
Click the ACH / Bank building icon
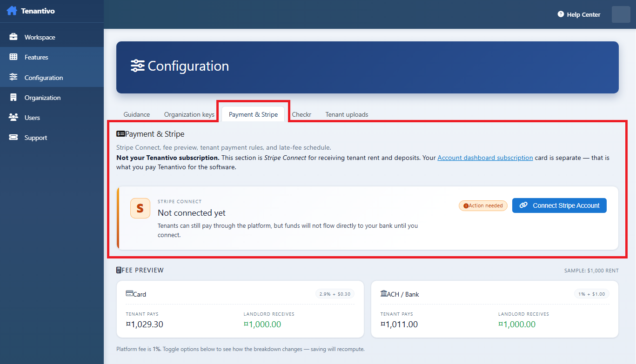pos(384,294)
